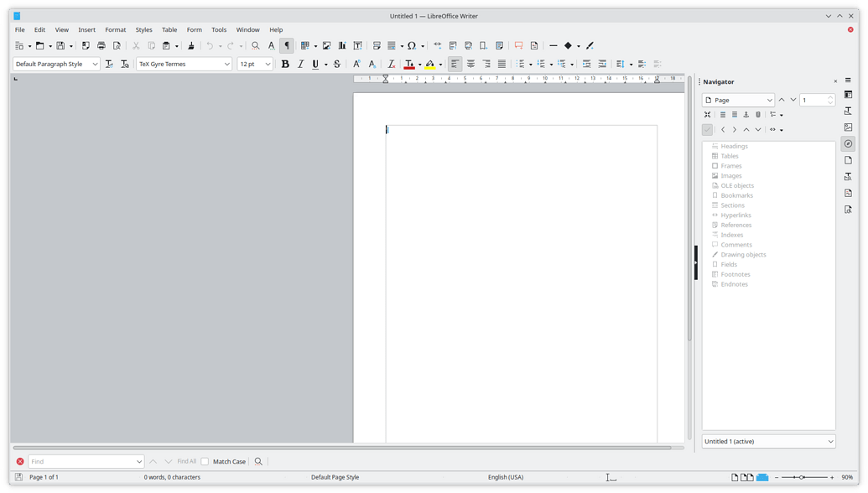Screen dimensions: 868x493
Task: Open the Styles menu
Action: [144, 30]
